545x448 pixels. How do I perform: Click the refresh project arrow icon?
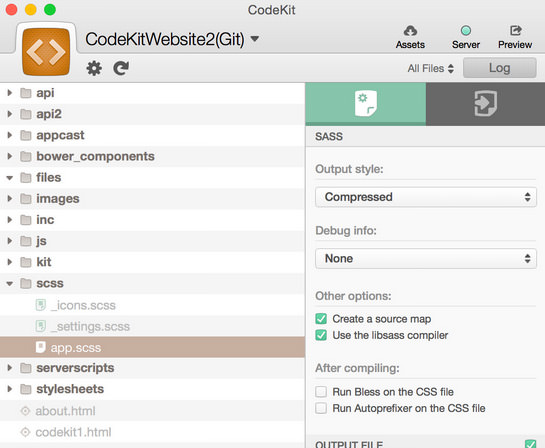pyautogui.click(x=121, y=68)
